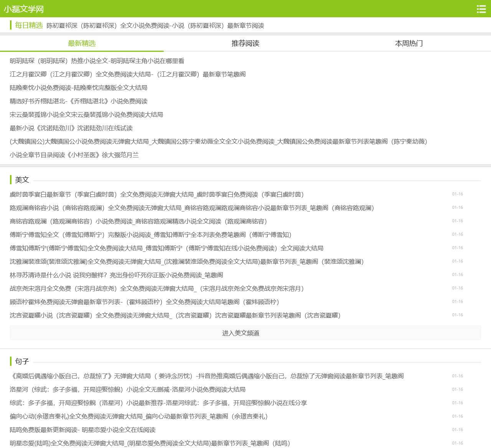491x448 pixels.
Task: Open 洛星河 小说全文无删减 article
Action: click(128, 390)
